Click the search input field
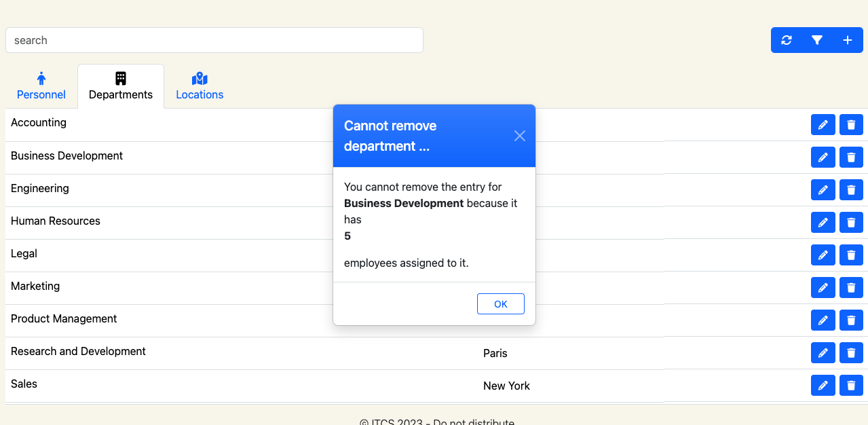 click(x=214, y=40)
